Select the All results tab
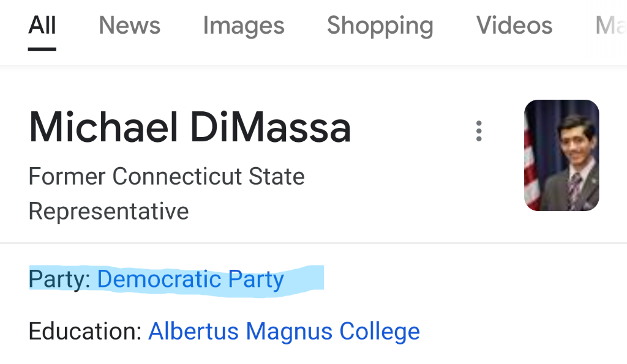Viewport: 627px width, 364px height. click(x=42, y=26)
